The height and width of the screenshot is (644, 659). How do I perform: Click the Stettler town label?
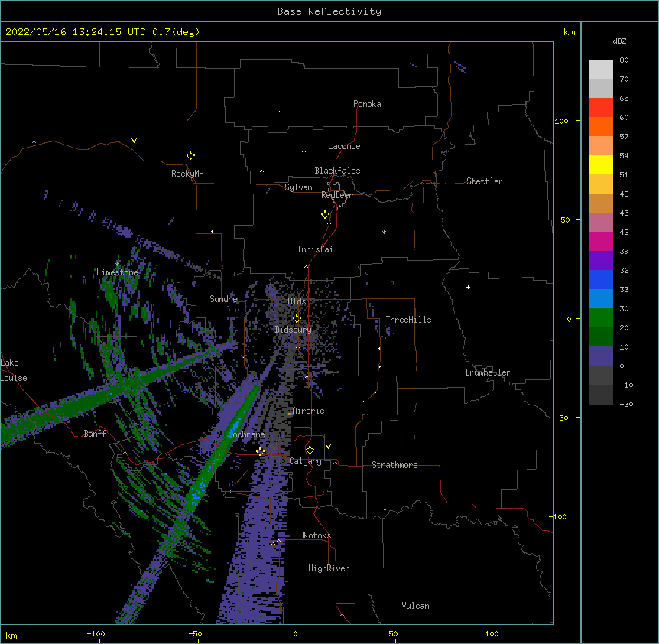point(485,181)
